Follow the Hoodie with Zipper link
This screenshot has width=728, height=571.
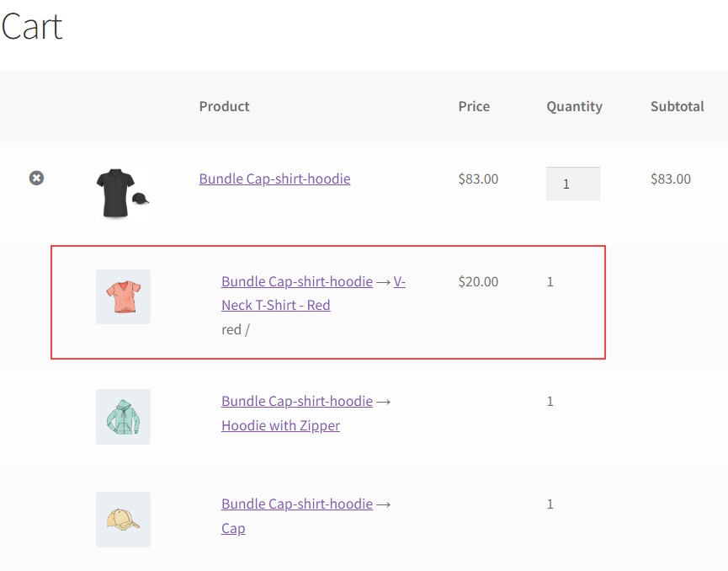point(280,425)
